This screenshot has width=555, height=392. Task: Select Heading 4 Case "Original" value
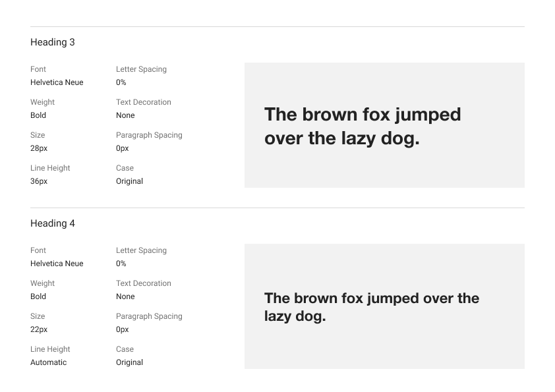click(x=129, y=362)
